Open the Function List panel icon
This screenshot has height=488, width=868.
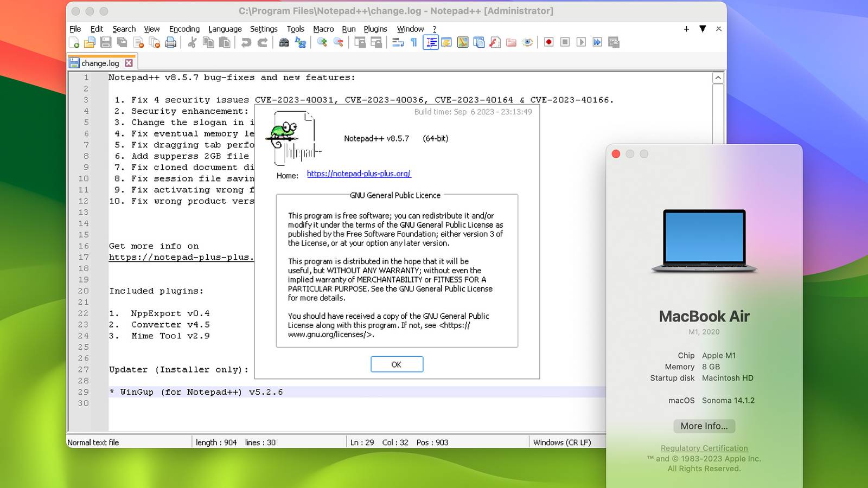coord(495,42)
